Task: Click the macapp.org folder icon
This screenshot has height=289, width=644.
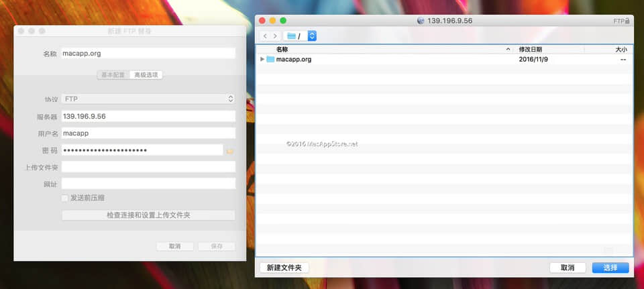Action: click(x=270, y=60)
